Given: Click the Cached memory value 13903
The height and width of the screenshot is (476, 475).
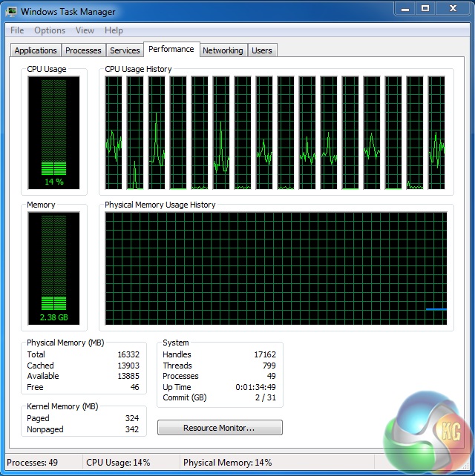Looking at the screenshot, I should (x=128, y=366).
